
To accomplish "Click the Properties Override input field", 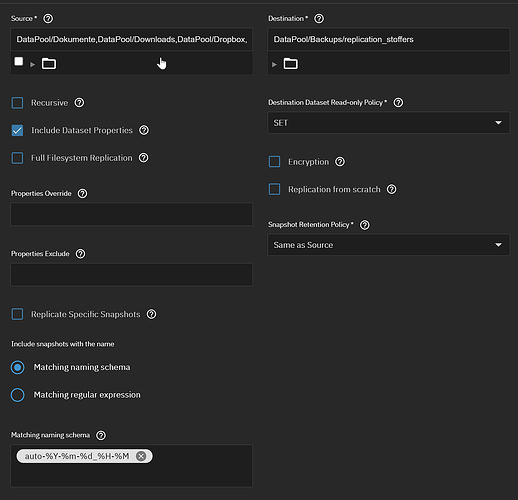I will pyautogui.click(x=132, y=214).
